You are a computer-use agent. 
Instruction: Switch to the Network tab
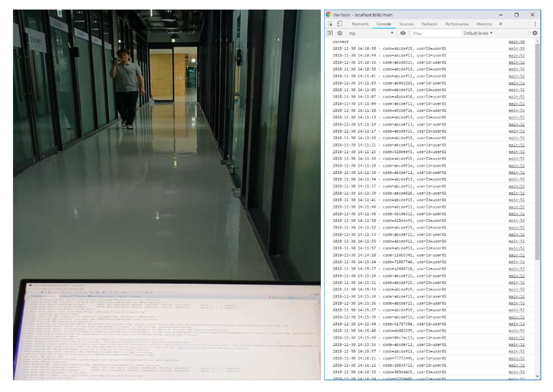tap(429, 24)
